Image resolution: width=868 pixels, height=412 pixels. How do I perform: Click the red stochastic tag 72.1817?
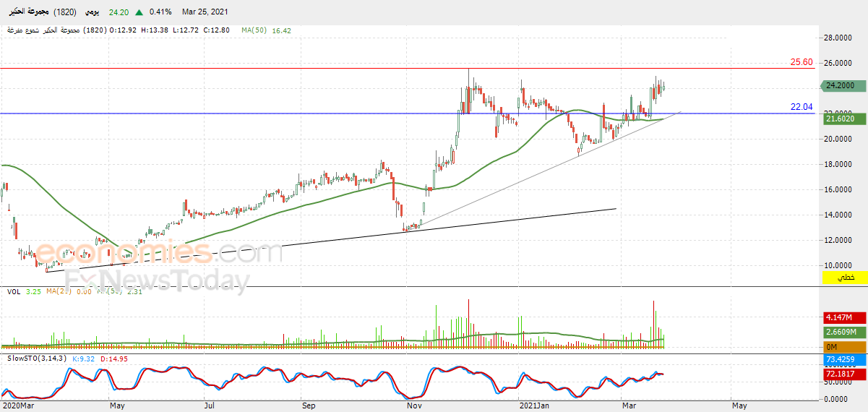pyautogui.click(x=843, y=374)
